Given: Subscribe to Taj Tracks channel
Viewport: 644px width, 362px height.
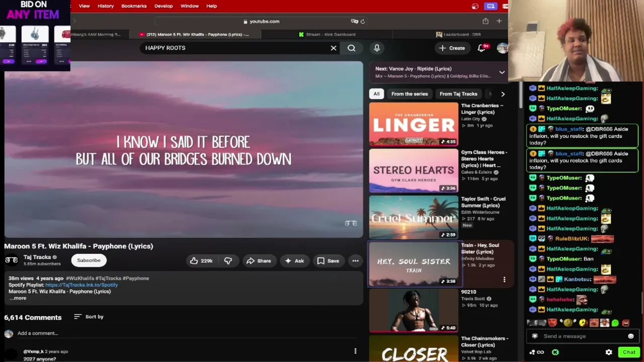Looking at the screenshot, I should [89, 260].
